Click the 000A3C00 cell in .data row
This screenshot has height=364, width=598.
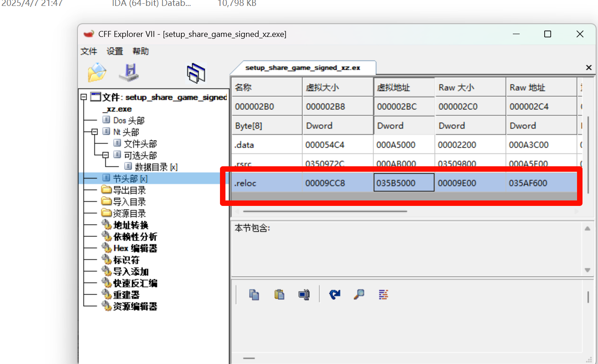point(542,145)
